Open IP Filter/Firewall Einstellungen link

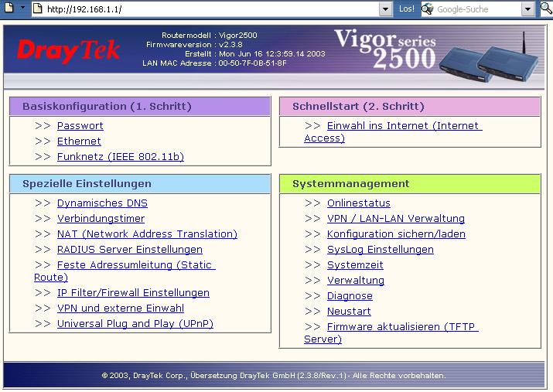(133, 293)
